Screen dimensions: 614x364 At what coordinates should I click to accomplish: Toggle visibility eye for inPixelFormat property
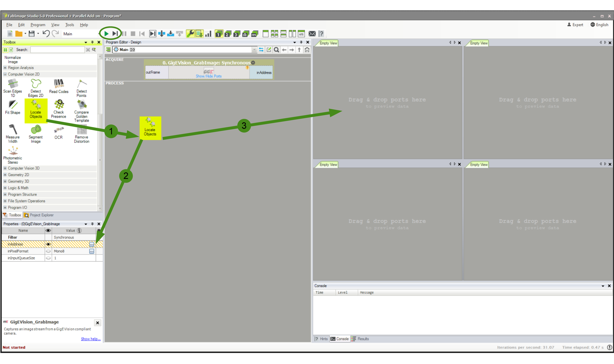(x=48, y=251)
